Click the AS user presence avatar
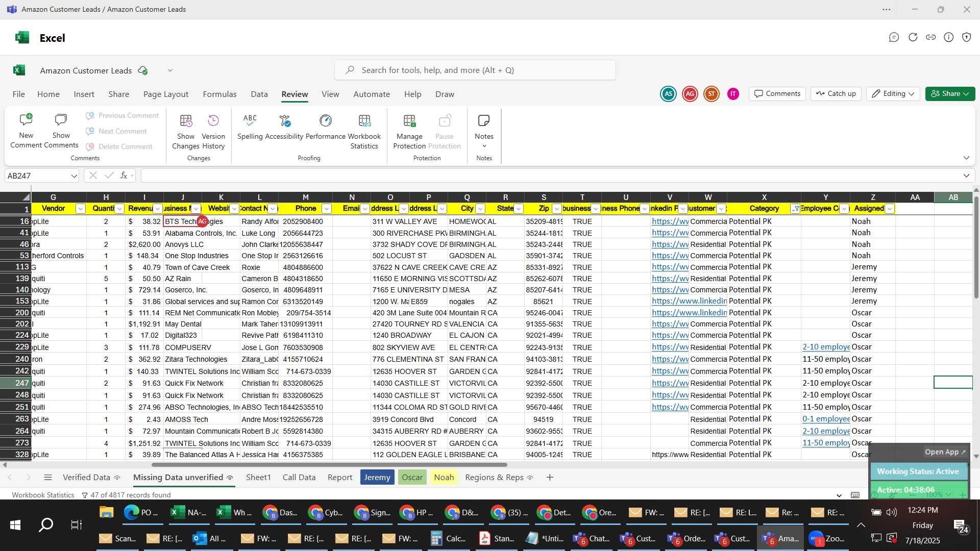This screenshot has height=551, width=980. click(668, 94)
